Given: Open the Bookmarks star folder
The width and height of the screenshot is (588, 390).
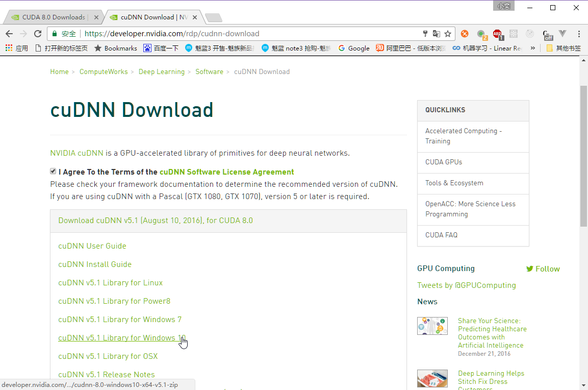Looking at the screenshot, I should click(x=115, y=48).
